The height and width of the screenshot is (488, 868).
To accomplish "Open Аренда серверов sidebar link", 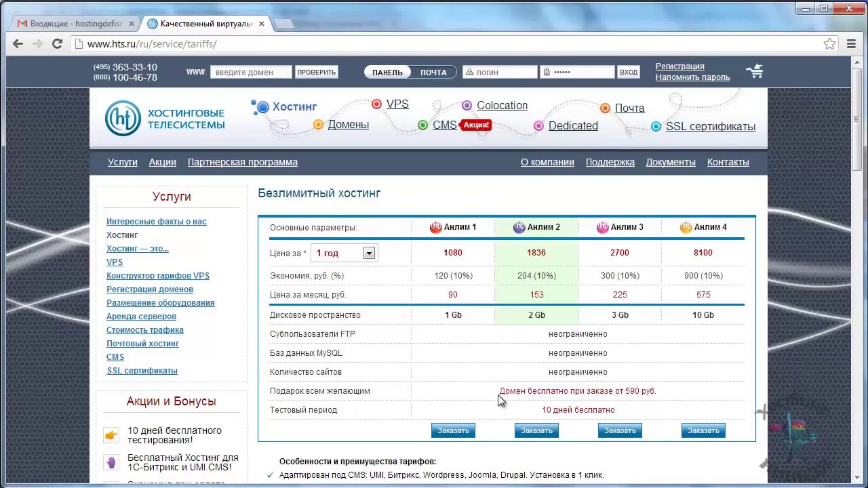I will pos(141,317).
